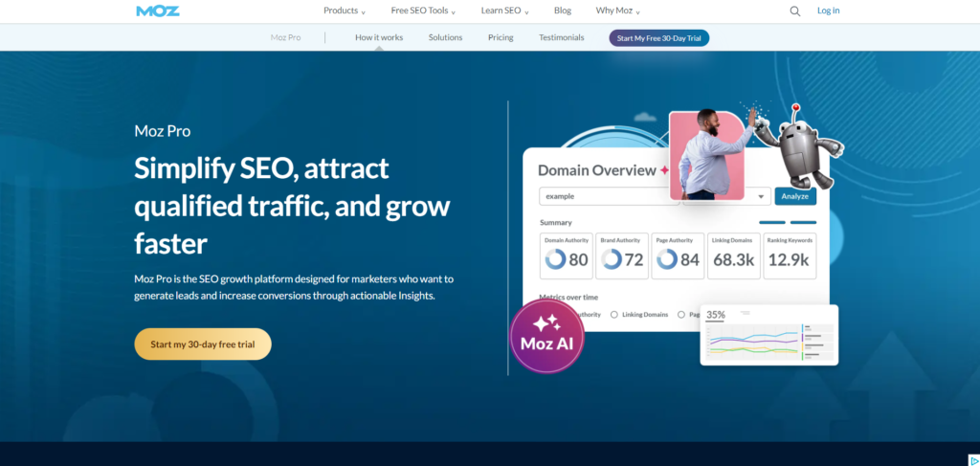The image size is (980, 466).
Task: Open the Blog page
Action: pyautogui.click(x=563, y=11)
